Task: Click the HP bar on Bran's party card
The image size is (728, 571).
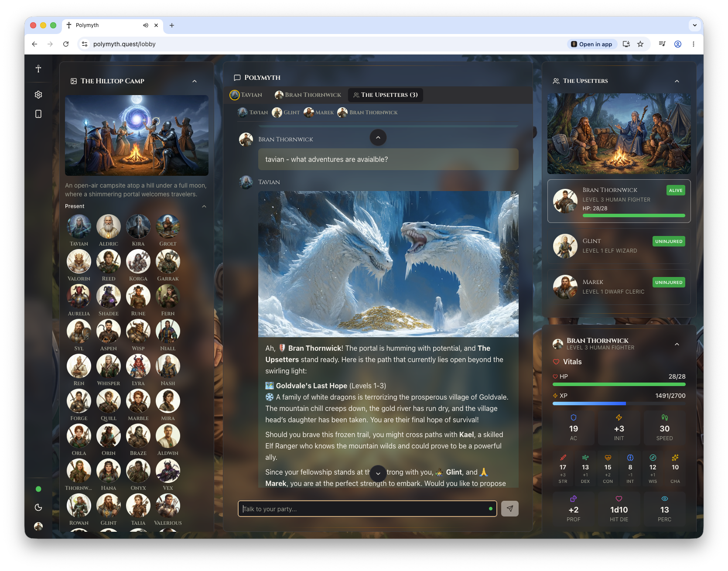Action: tap(634, 215)
